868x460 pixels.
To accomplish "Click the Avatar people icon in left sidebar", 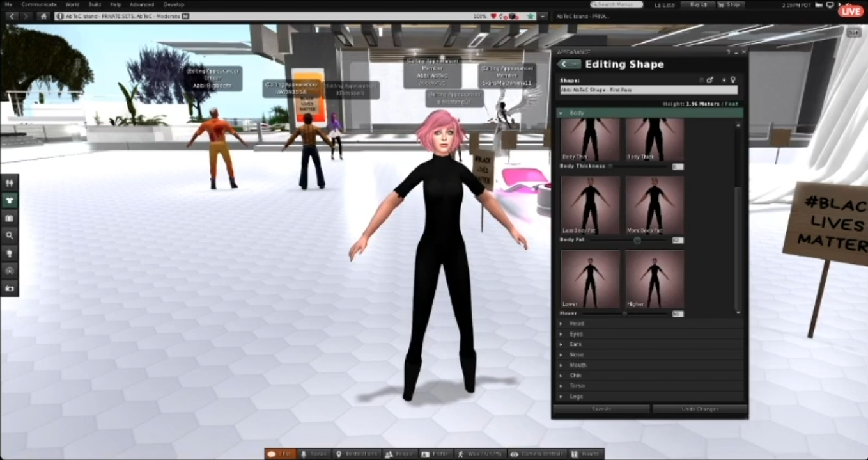I will click(x=10, y=183).
